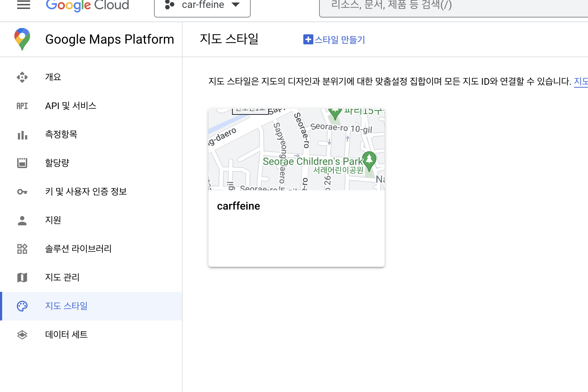Screen dimensions: 588x392
Task: Click the 지도 스타일 palette icon
Action: coord(22,306)
